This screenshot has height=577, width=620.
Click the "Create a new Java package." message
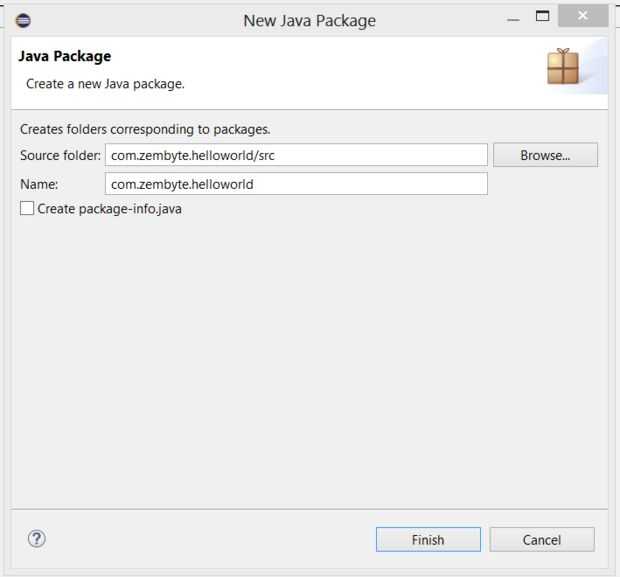(105, 84)
